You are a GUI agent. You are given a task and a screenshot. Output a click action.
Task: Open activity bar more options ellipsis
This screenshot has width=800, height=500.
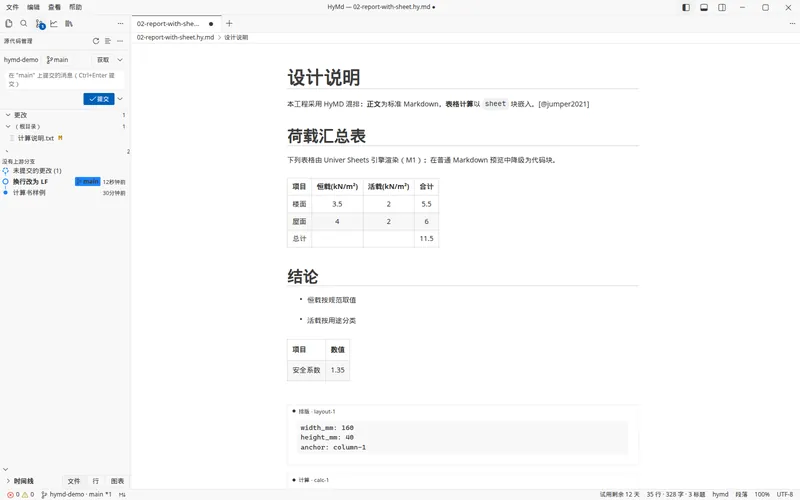point(120,23)
